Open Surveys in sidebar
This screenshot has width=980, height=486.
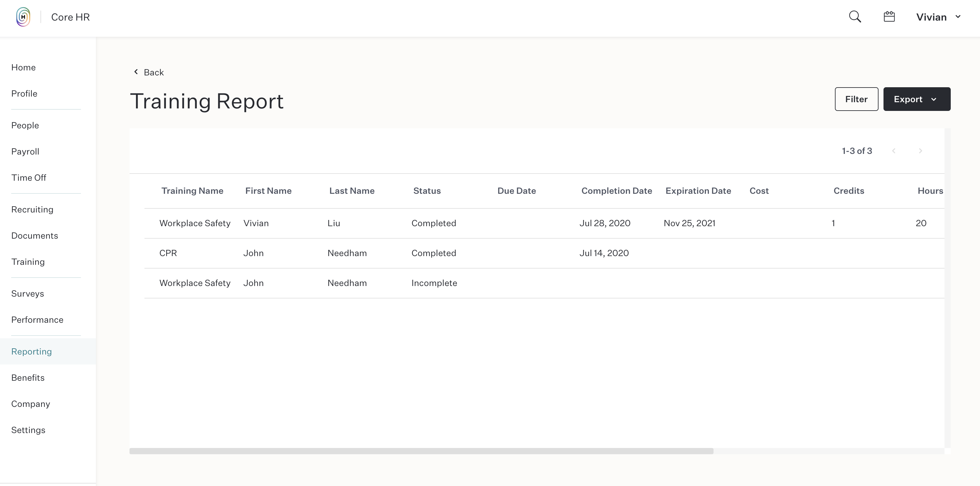coord(28,294)
